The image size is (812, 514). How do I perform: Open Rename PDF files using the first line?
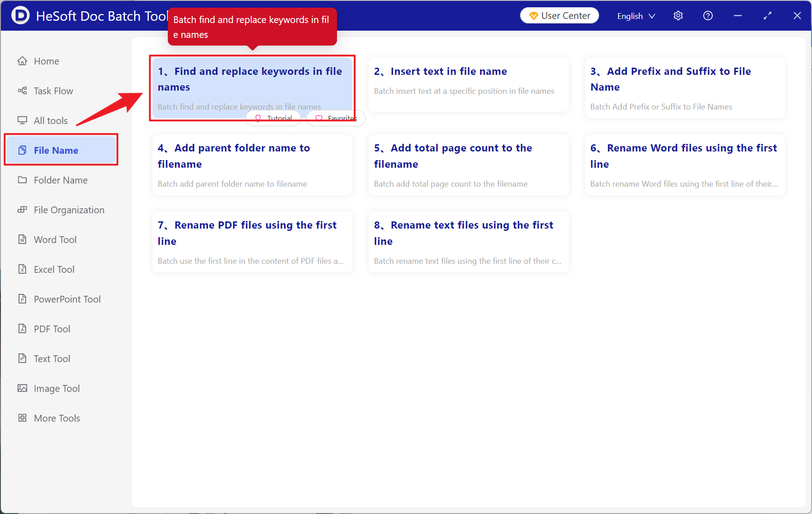pyautogui.click(x=252, y=242)
